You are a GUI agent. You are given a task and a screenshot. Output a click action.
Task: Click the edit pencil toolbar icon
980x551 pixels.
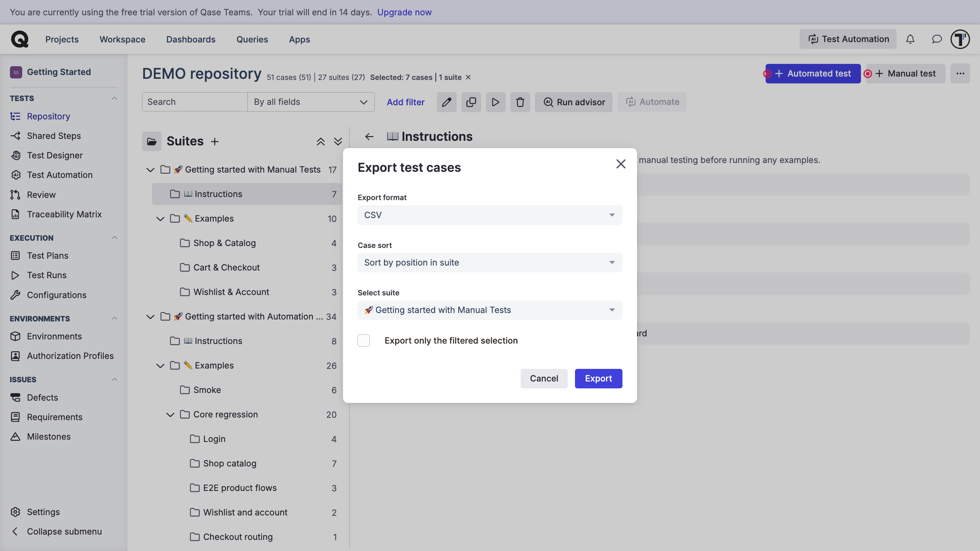446,102
